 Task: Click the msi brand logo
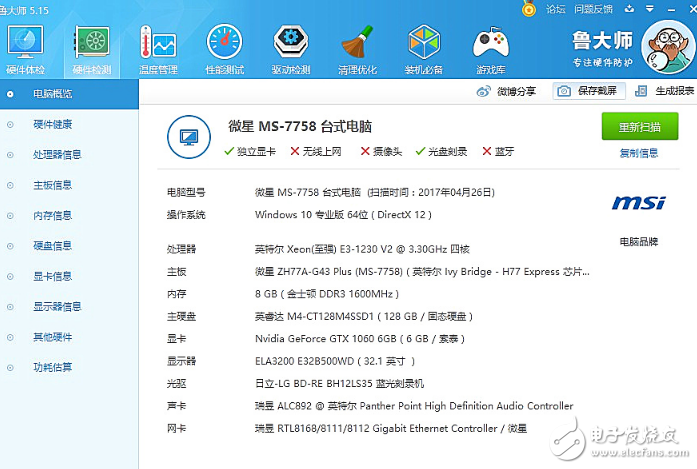click(639, 203)
